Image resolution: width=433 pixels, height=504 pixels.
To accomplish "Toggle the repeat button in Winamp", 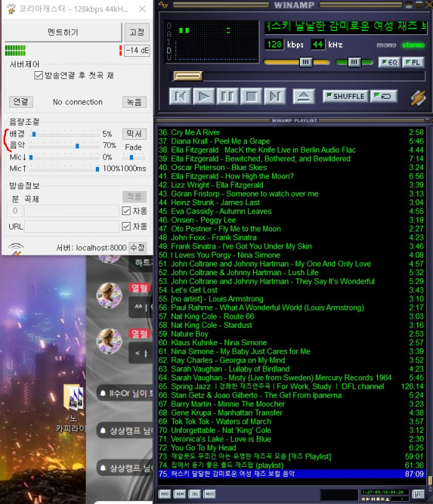I will [x=384, y=96].
